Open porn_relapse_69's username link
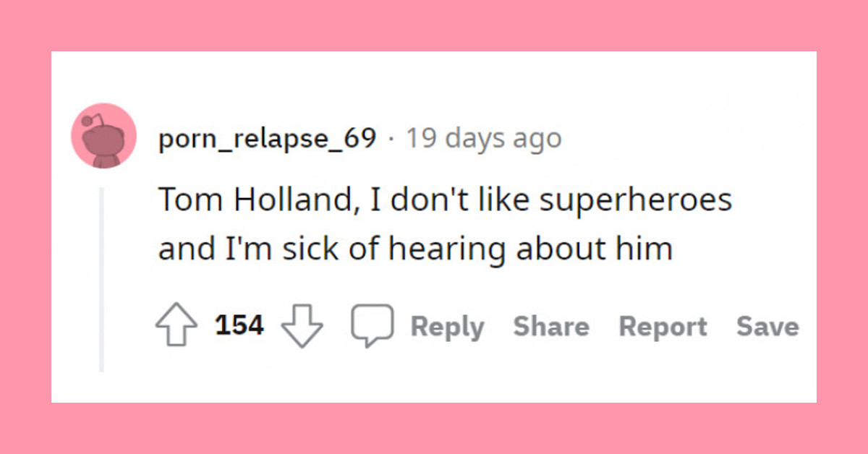This screenshot has height=454, width=868. pos(267,138)
